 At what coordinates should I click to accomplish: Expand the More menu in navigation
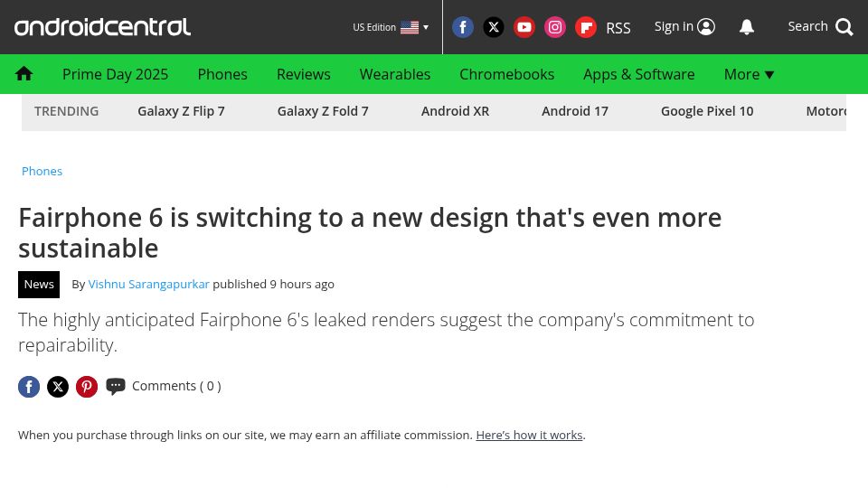point(749,74)
